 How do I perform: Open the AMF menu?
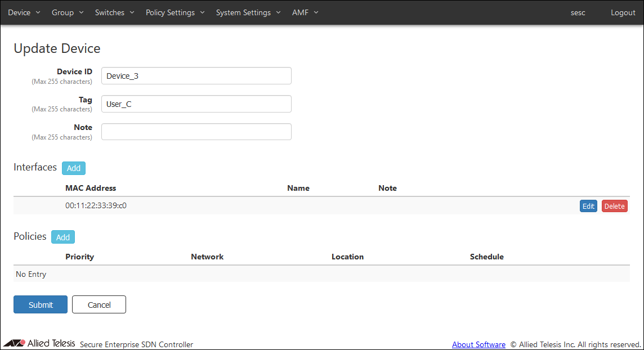point(305,12)
